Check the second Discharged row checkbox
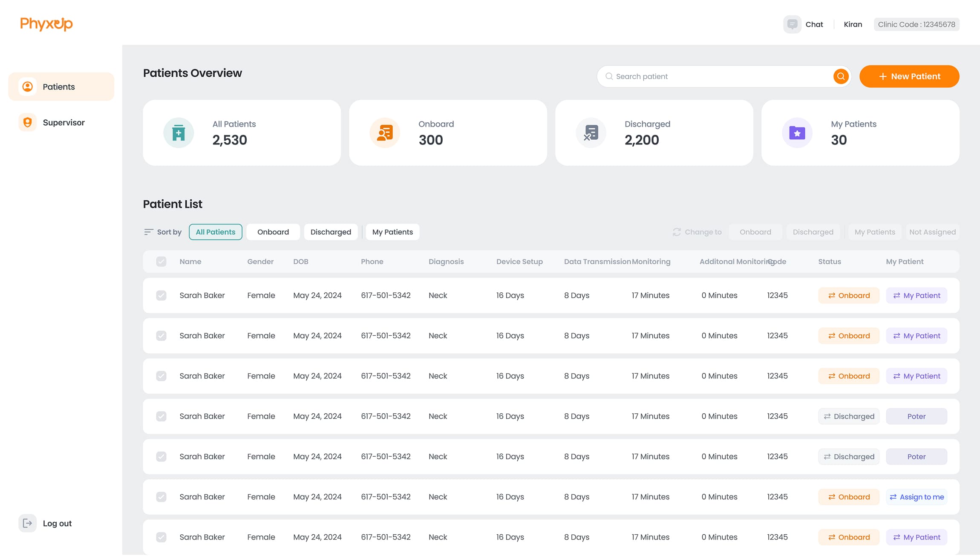 tap(161, 456)
